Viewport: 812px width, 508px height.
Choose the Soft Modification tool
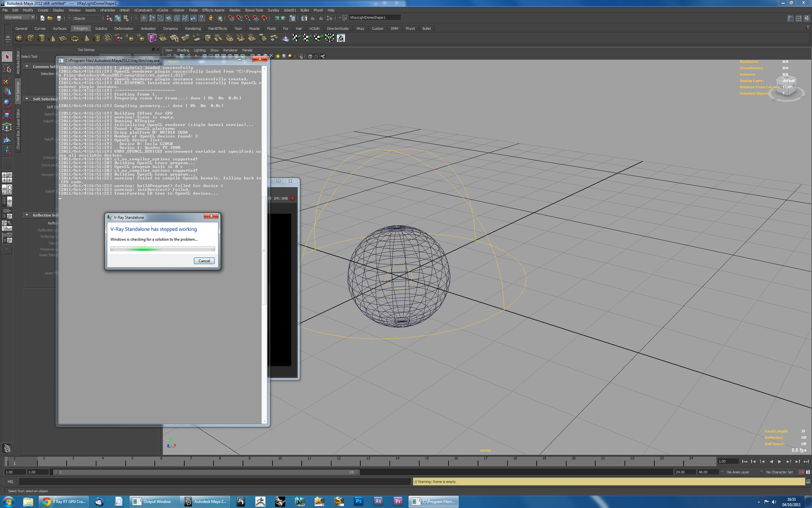point(7,139)
